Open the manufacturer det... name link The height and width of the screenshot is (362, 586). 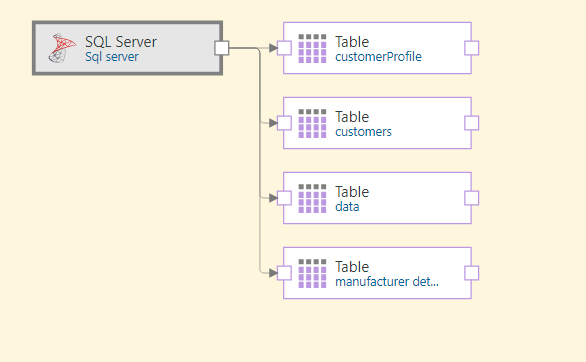point(387,282)
